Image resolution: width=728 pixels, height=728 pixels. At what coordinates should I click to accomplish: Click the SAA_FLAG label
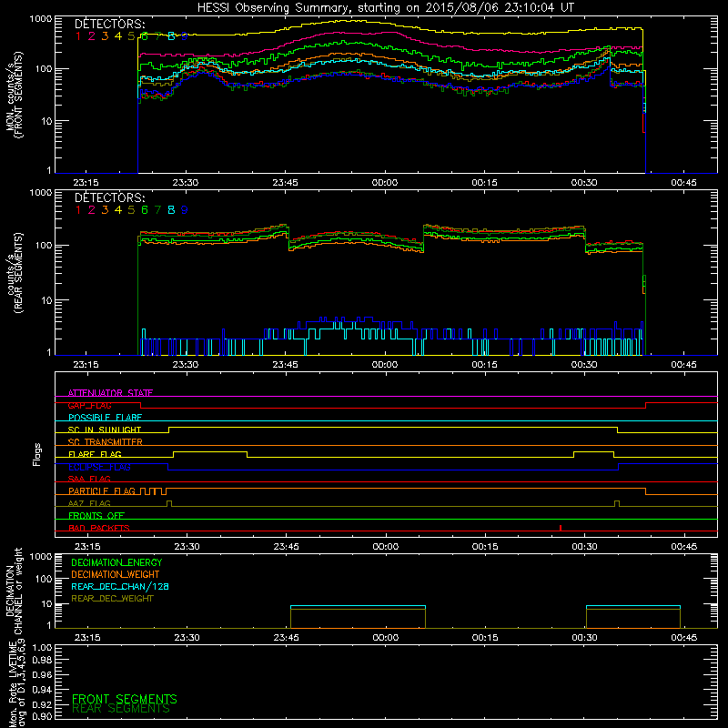click(x=89, y=479)
